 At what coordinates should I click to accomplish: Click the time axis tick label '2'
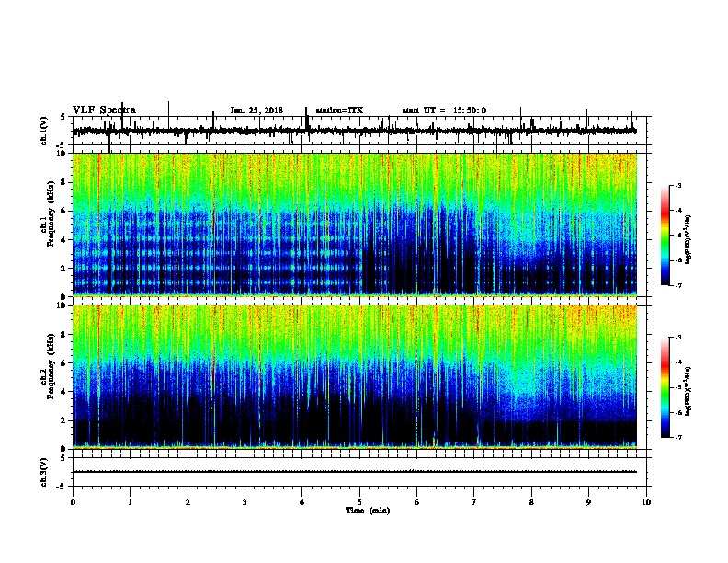click(188, 502)
